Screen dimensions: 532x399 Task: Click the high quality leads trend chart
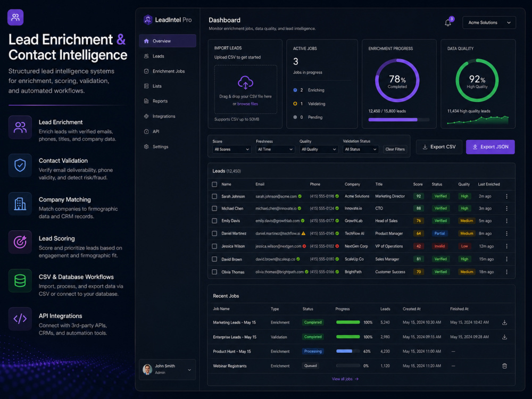(x=478, y=120)
